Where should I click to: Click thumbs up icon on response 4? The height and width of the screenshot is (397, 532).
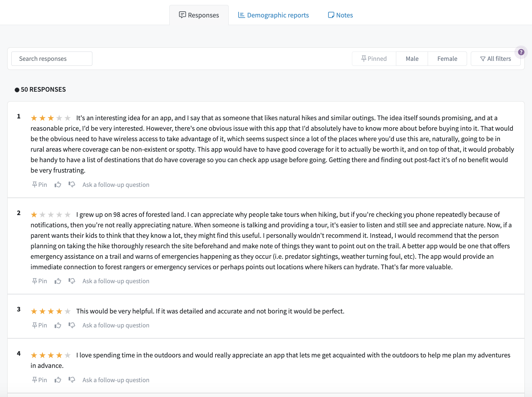pos(58,380)
